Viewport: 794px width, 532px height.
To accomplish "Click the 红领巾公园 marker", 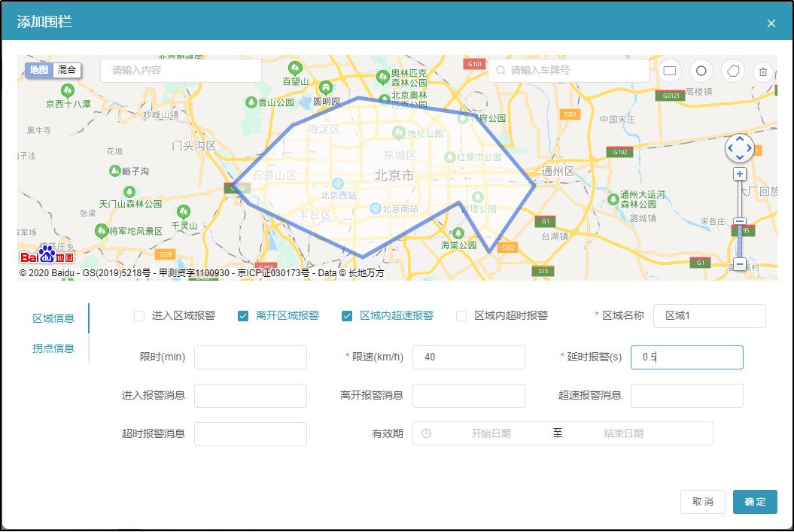I will pyautogui.click(x=449, y=157).
